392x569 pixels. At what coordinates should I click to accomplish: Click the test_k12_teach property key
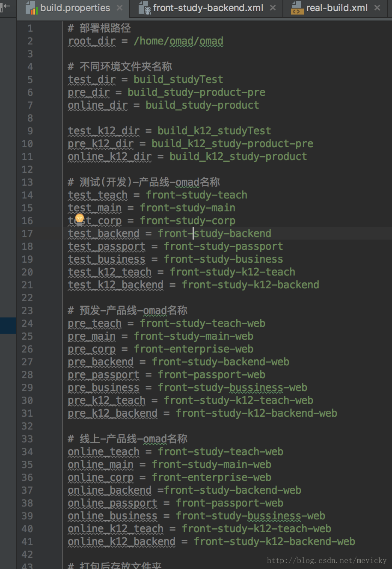pos(110,272)
